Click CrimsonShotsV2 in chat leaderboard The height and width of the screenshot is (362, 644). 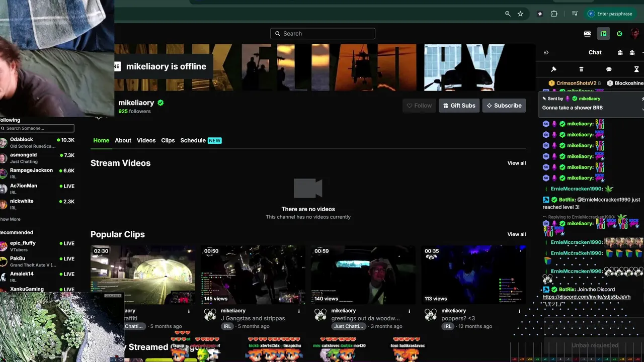(x=576, y=83)
